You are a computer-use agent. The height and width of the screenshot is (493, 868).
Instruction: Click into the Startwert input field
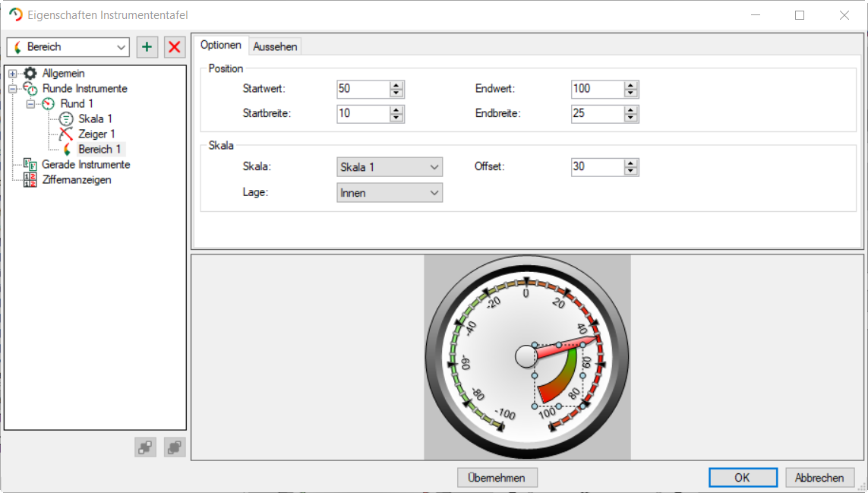(x=362, y=89)
